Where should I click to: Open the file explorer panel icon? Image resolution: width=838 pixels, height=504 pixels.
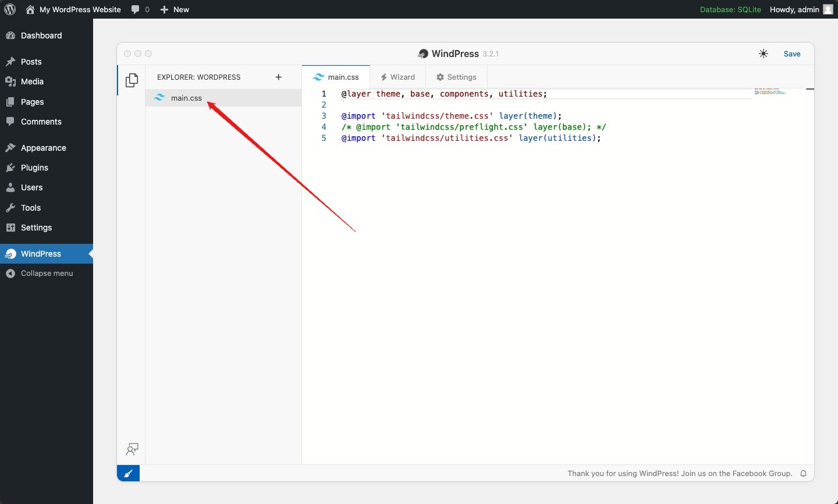point(132,80)
